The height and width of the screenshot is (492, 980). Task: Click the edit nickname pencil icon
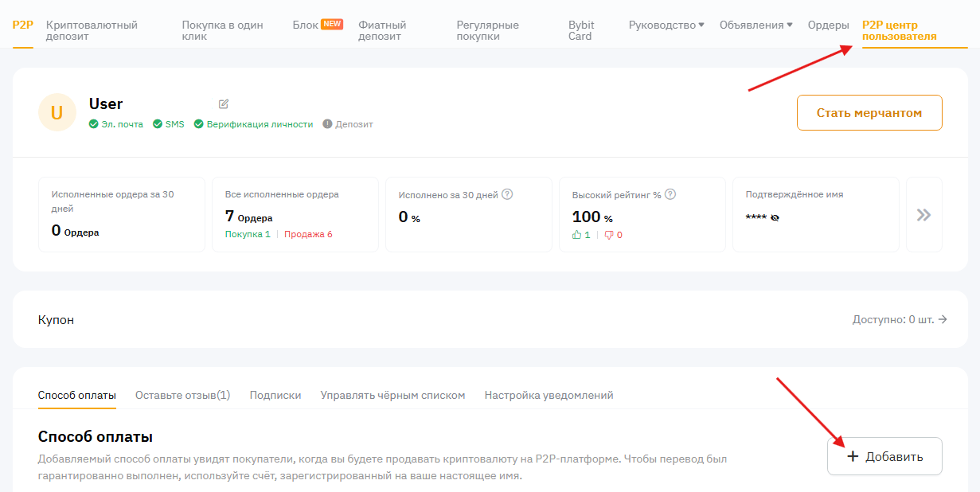pyautogui.click(x=224, y=104)
